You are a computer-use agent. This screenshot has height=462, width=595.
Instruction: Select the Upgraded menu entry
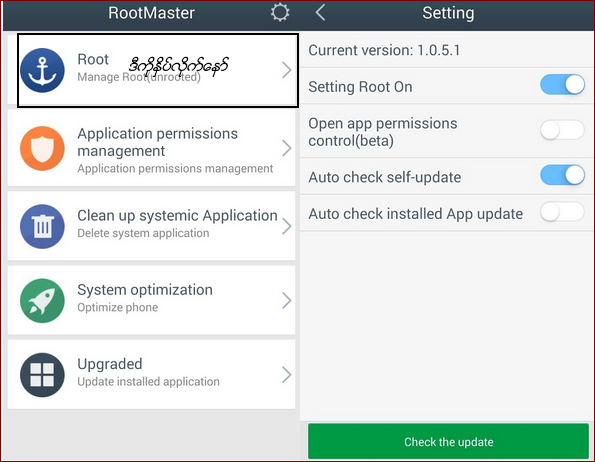click(x=151, y=374)
